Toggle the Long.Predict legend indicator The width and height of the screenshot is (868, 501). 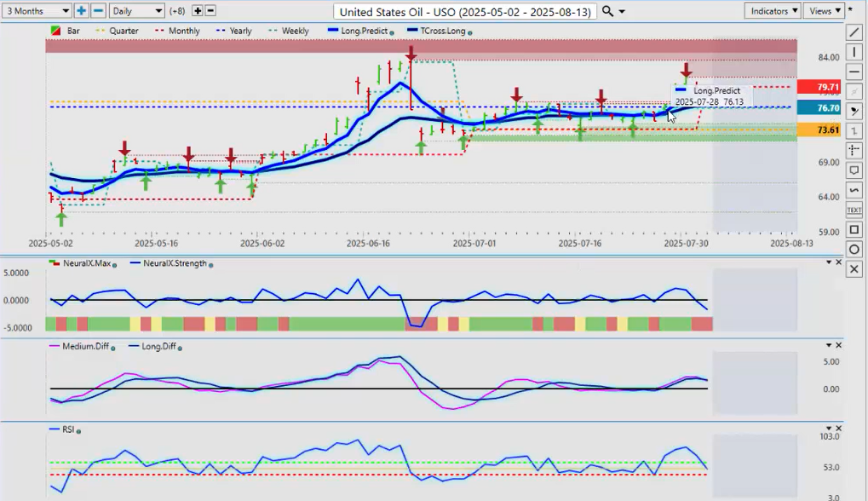363,31
